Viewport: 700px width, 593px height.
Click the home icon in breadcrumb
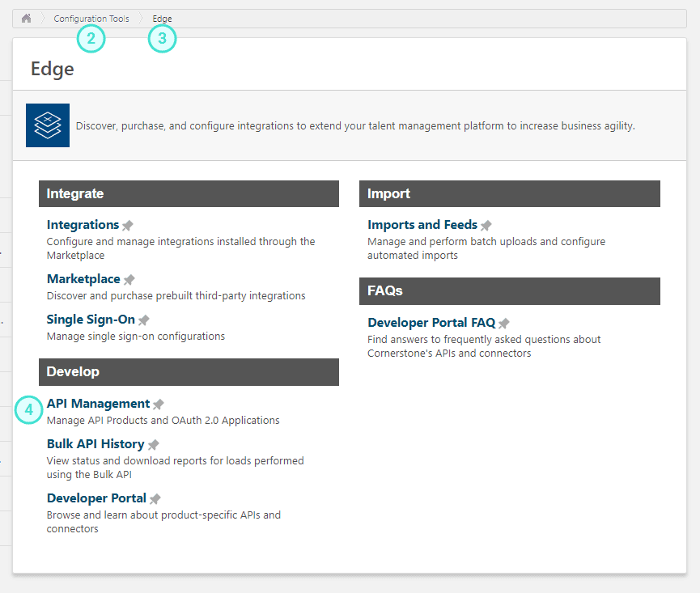pyautogui.click(x=26, y=19)
